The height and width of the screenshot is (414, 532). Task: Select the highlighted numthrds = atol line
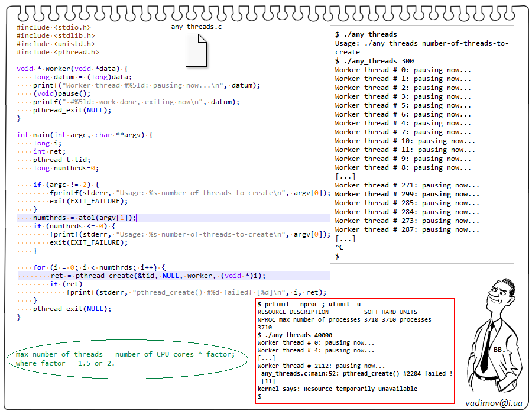[85, 218]
